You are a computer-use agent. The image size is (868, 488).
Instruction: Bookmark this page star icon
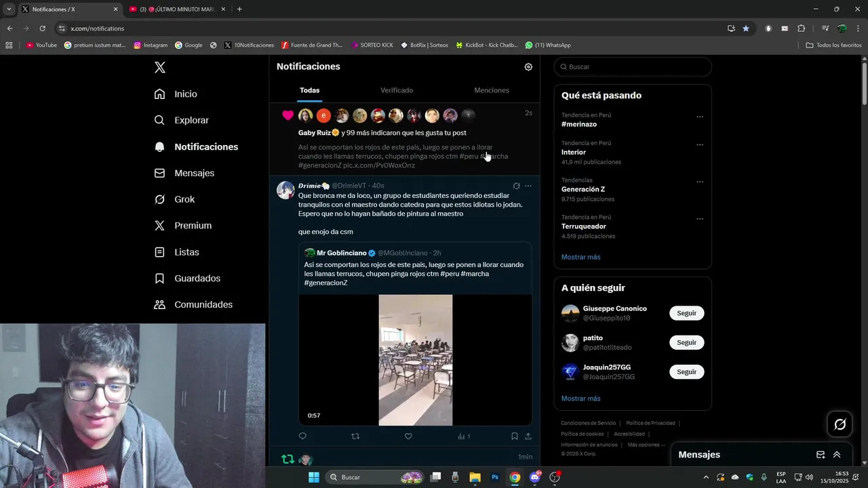[746, 28]
